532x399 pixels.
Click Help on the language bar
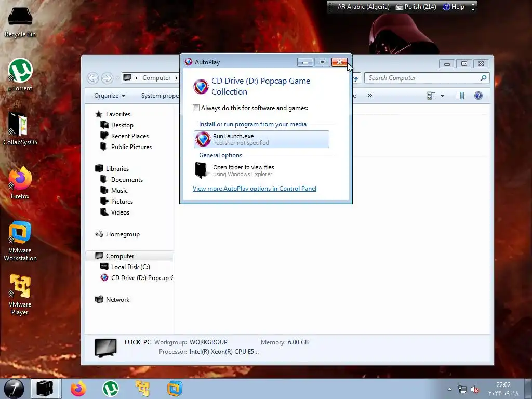[454, 7]
